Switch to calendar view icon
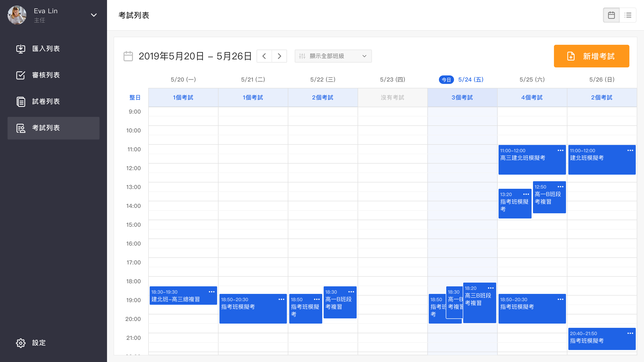Image resolution: width=644 pixels, height=362 pixels. [x=611, y=15]
